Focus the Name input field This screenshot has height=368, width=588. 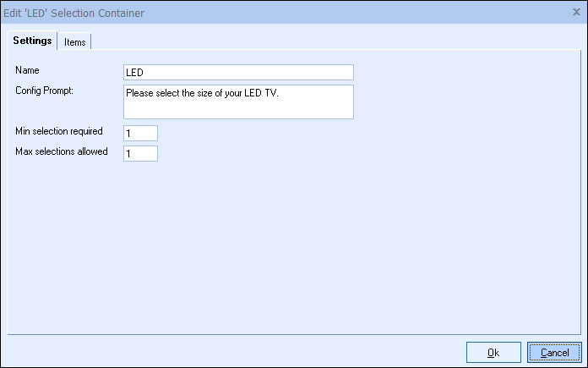click(238, 72)
